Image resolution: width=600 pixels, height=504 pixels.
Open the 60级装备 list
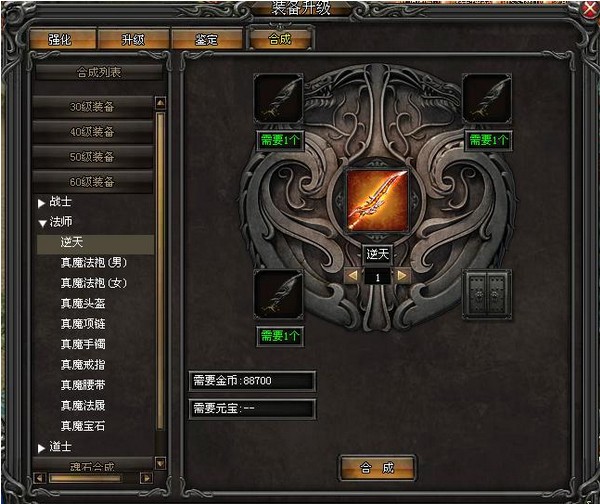point(92,182)
